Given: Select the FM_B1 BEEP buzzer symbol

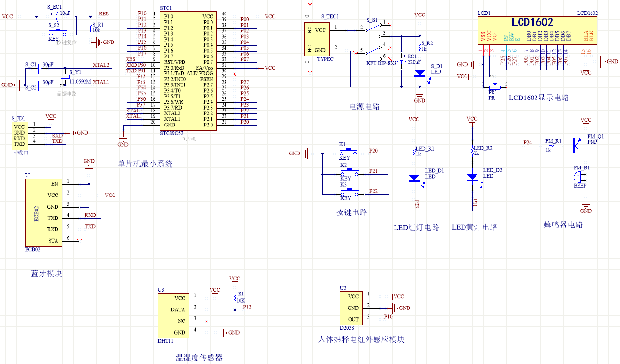Looking at the screenshot, I should click(579, 178).
